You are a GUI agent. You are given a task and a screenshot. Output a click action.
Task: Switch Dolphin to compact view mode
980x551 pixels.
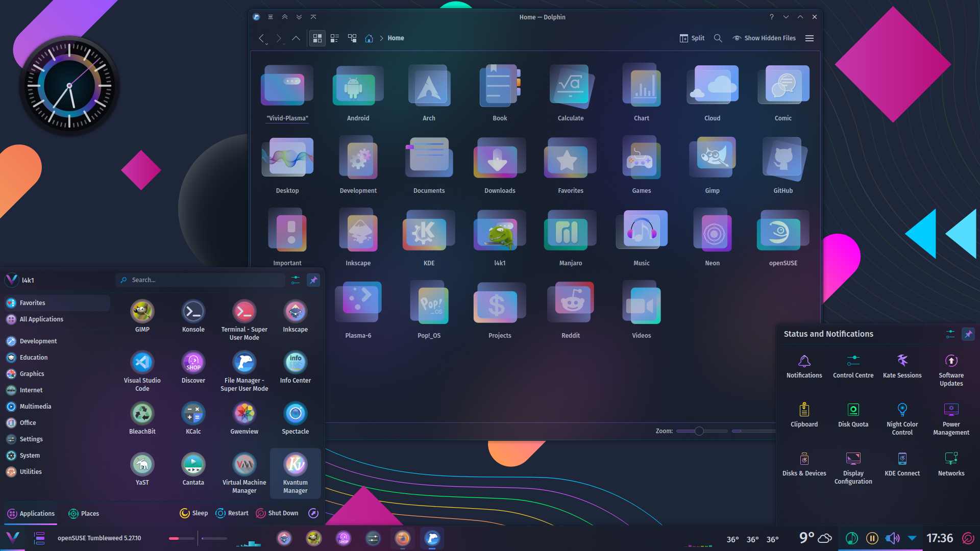click(335, 38)
